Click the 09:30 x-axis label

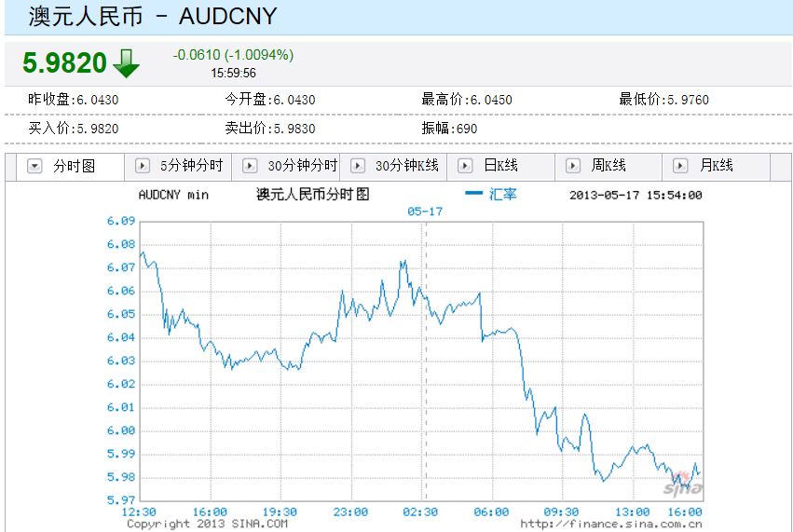pyautogui.click(x=561, y=512)
